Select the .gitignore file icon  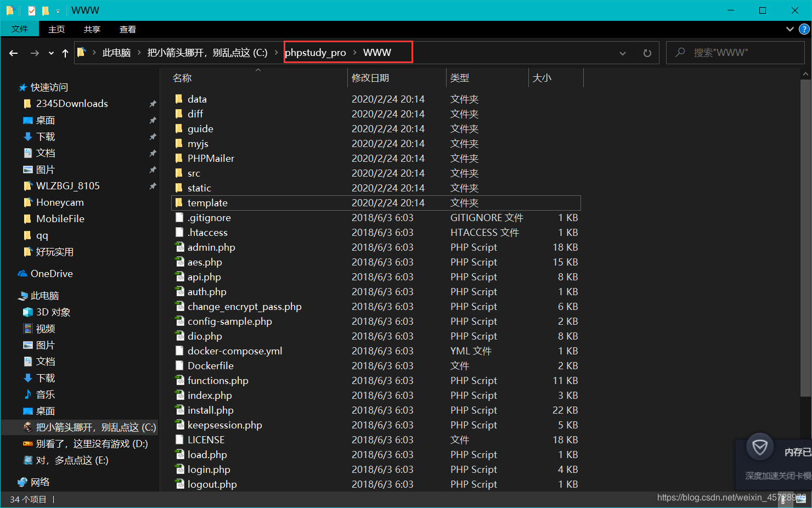pos(179,217)
